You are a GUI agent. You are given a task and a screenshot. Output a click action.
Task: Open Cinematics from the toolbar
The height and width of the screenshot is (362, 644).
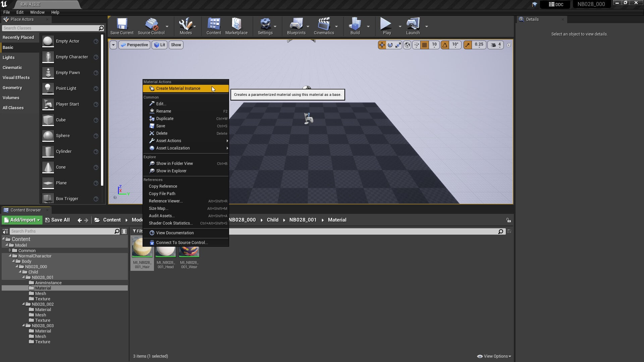coord(324,26)
